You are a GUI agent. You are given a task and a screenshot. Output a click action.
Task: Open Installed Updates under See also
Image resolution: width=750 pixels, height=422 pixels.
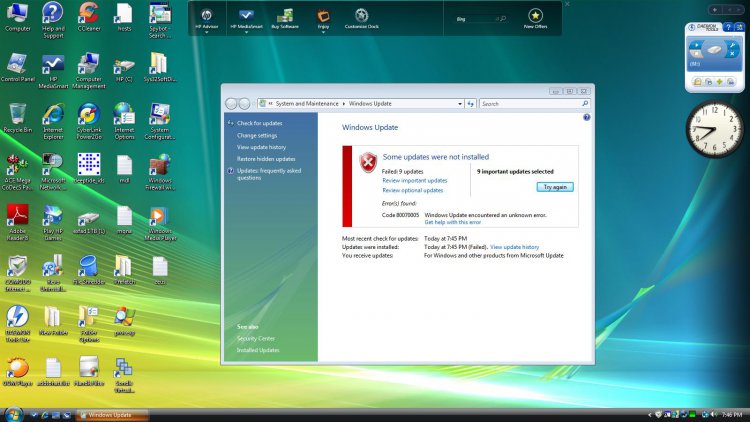click(x=258, y=350)
